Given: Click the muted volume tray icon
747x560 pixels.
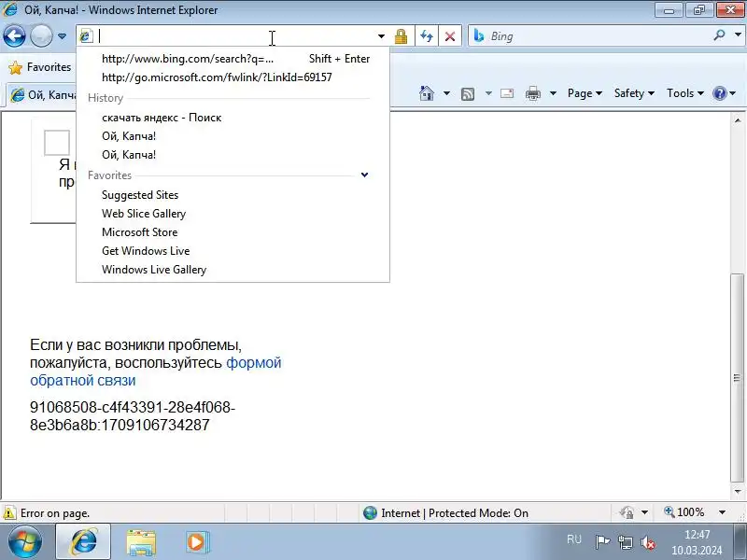Looking at the screenshot, I should [648, 542].
